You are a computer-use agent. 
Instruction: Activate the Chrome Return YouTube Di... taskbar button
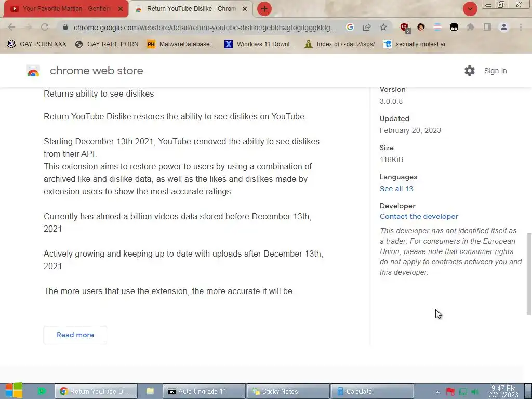96,391
